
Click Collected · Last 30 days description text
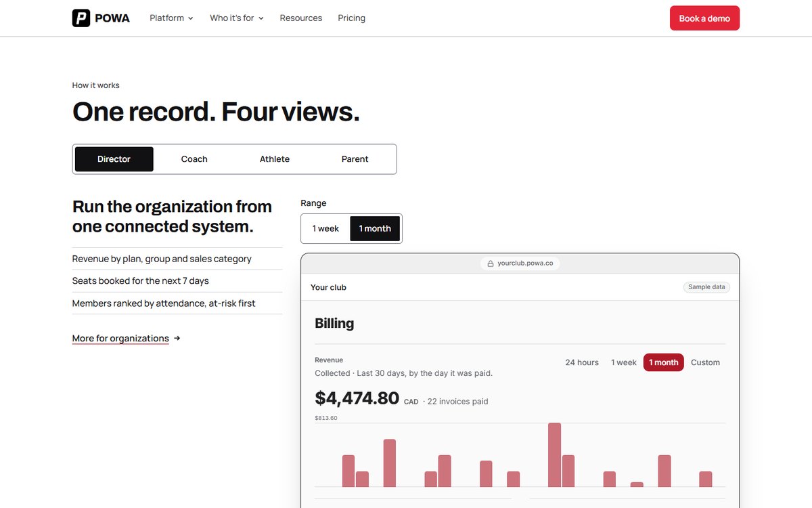pos(404,373)
